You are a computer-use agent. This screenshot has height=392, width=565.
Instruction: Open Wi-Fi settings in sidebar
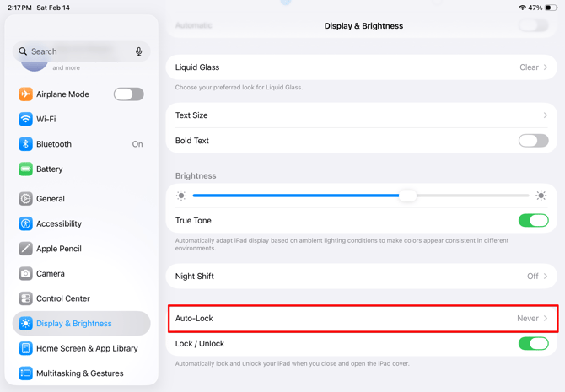tap(82, 119)
